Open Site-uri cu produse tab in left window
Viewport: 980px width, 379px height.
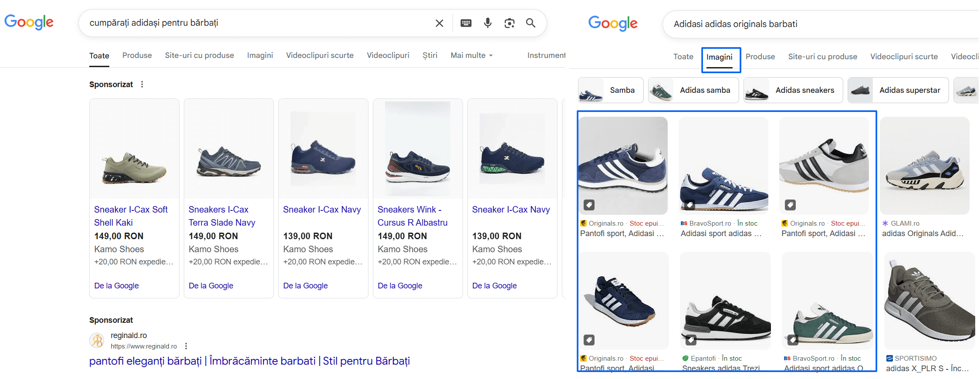[x=199, y=55]
